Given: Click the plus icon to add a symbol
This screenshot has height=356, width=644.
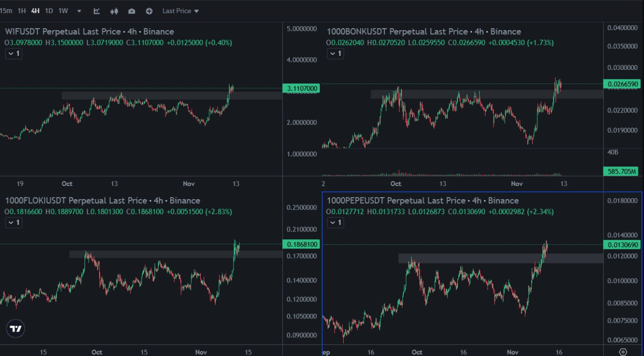Looking at the screenshot, I should 149,11.
